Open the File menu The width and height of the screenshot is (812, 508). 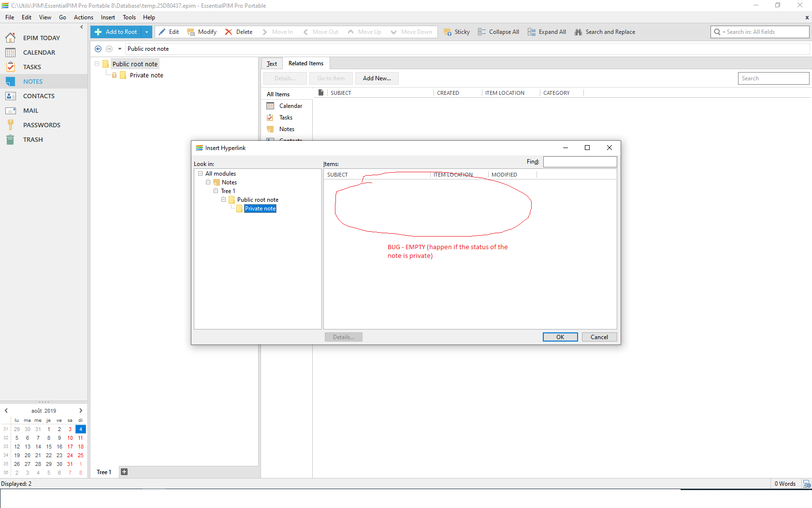(10, 17)
